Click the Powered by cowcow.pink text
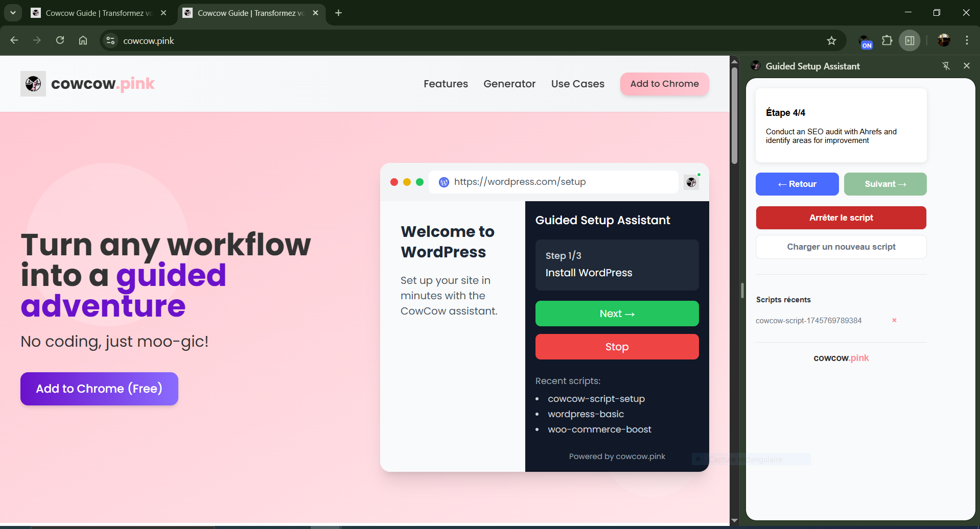The height and width of the screenshot is (529, 980). pos(617,456)
